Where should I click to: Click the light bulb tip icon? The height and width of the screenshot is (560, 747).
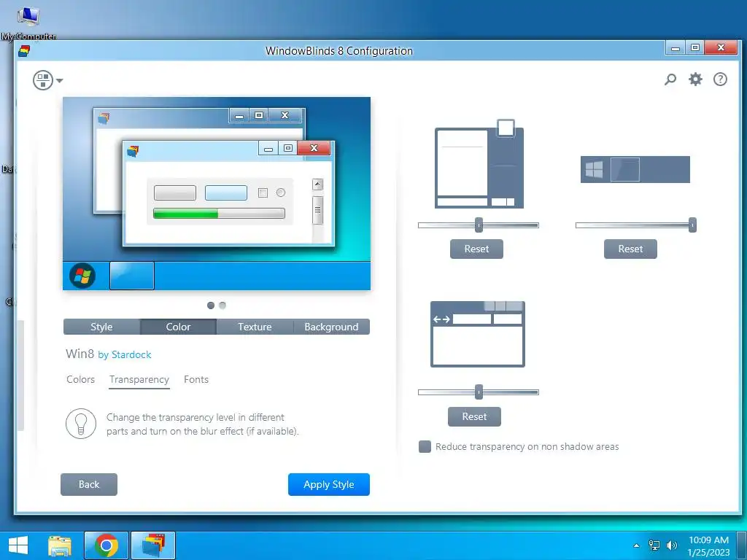[x=81, y=424]
